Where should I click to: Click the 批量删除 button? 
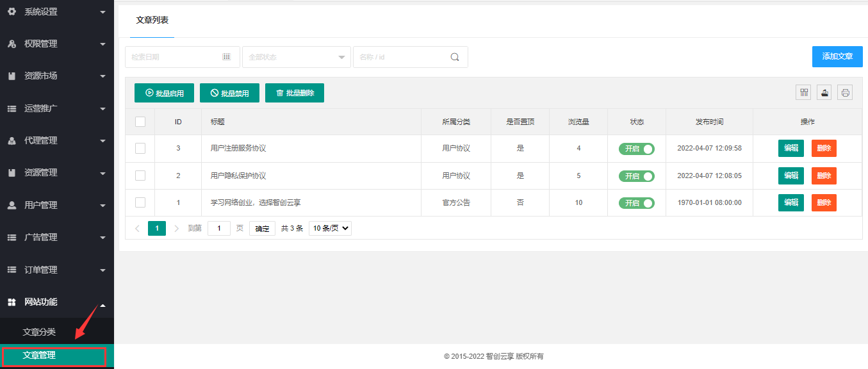tap(295, 93)
